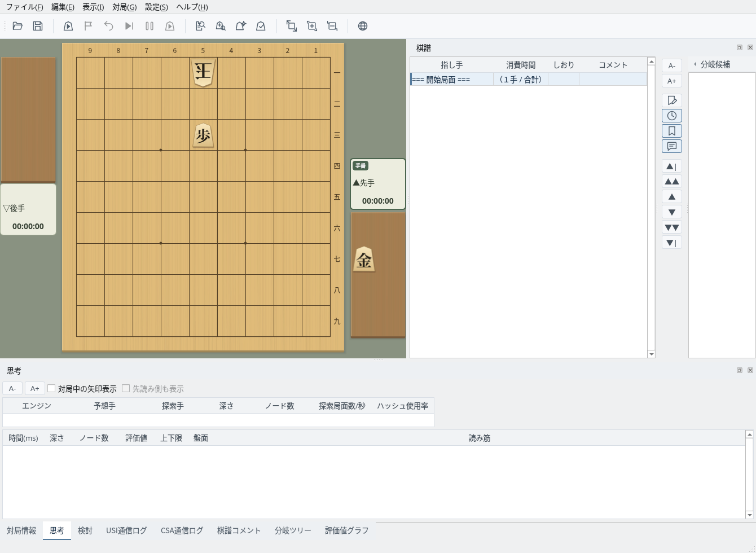Click the resign flag toolbar icon
The width and height of the screenshot is (756, 553).
pyautogui.click(x=89, y=26)
